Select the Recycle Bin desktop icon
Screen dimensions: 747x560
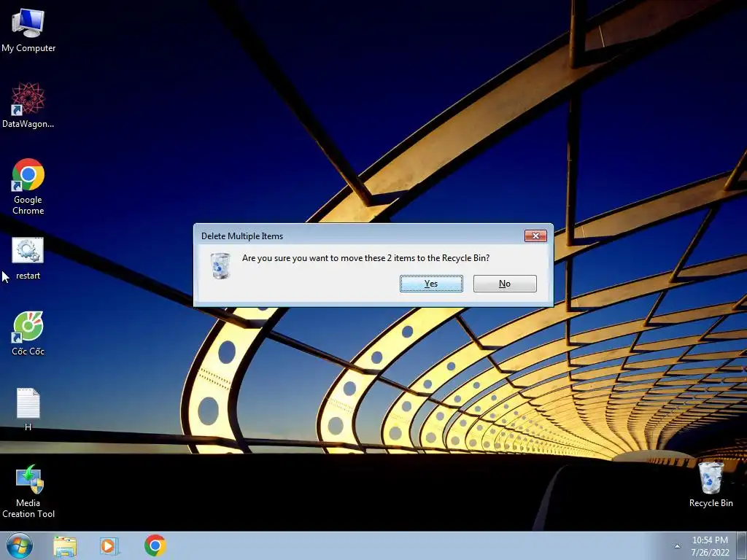click(711, 484)
